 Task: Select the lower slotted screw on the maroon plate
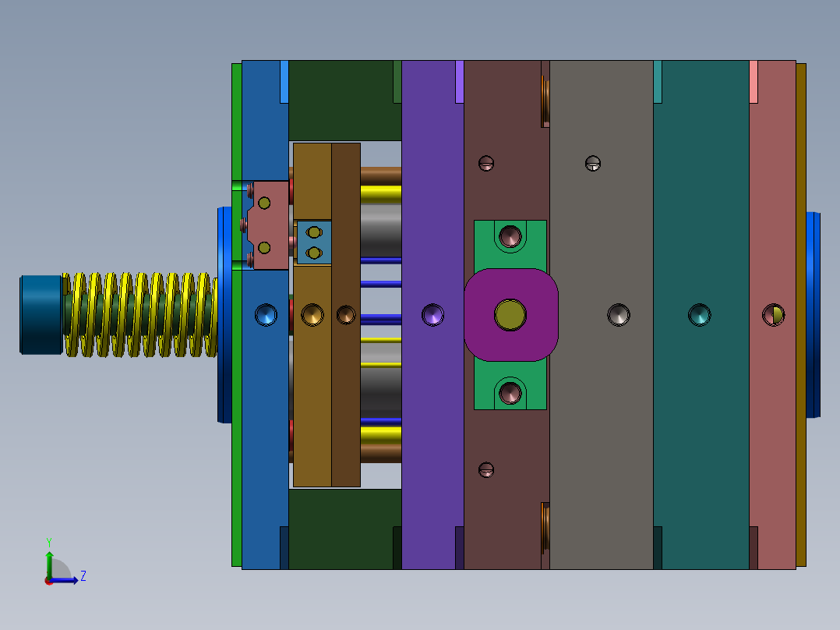coord(486,469)
